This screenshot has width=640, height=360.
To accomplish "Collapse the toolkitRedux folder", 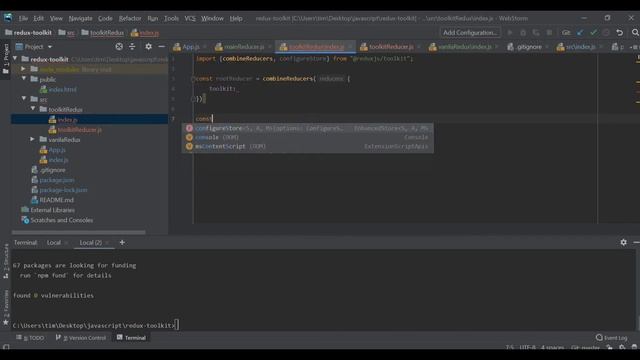I will coord(33,109).
